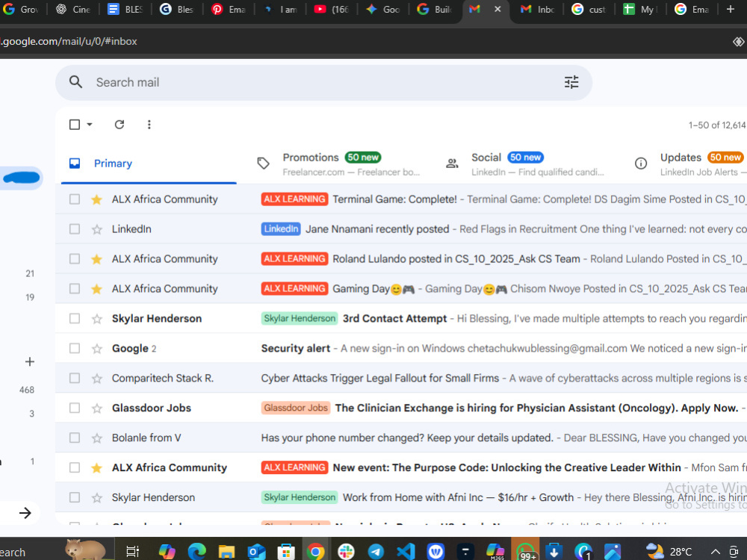Switch to the YouTube browser tab
The height and width of the screenshot is (560, 747).
331,10
